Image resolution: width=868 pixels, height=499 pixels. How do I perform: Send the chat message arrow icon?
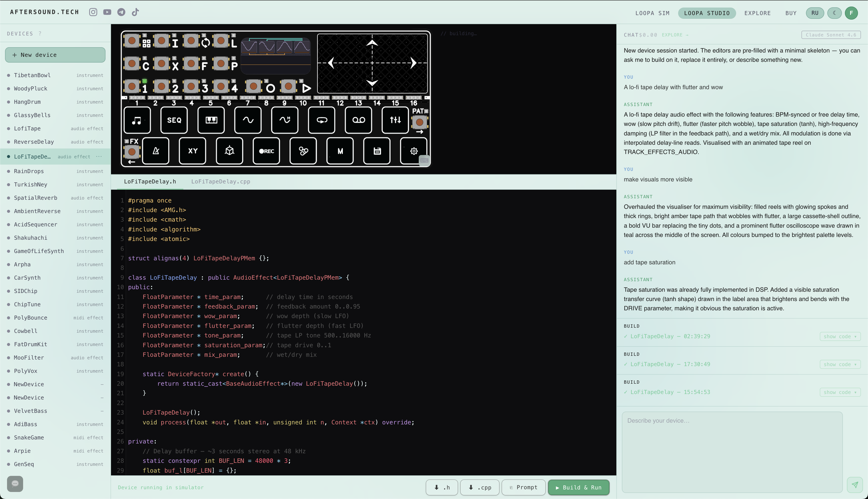tap(855, 485)
